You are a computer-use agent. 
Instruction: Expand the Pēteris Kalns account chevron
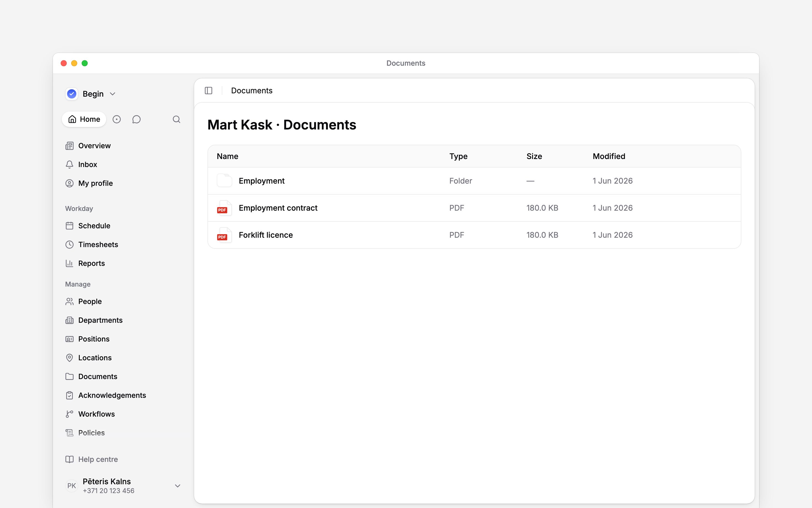pos(178,486)
